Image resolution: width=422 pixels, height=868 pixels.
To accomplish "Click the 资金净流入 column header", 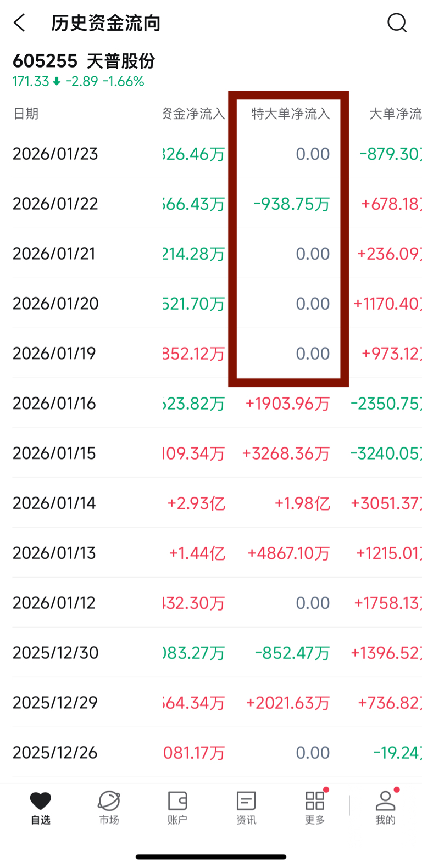I will (194, 114).
